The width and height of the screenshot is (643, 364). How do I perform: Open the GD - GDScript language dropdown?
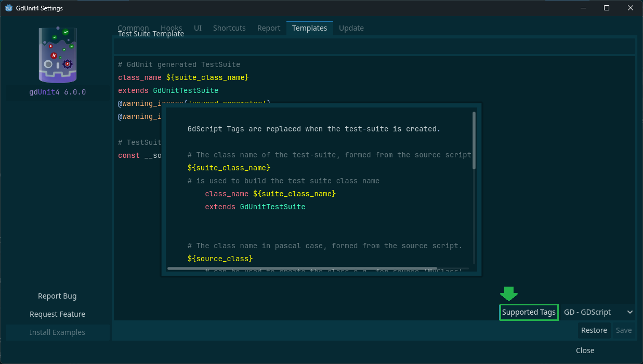pyautogui.click(x=598, y=312)
